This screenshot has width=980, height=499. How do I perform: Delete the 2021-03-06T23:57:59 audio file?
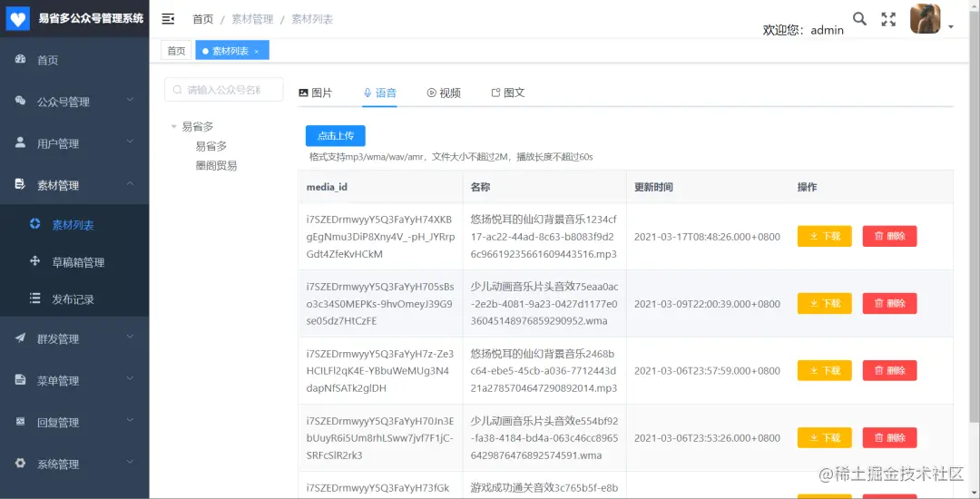pyautogui.click(x=889, y=370)
